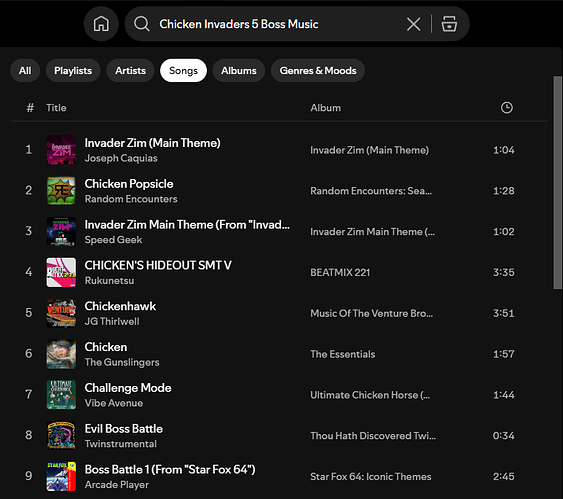
Task: Open artist Joseph Caquias
Action: coord(121,158)
